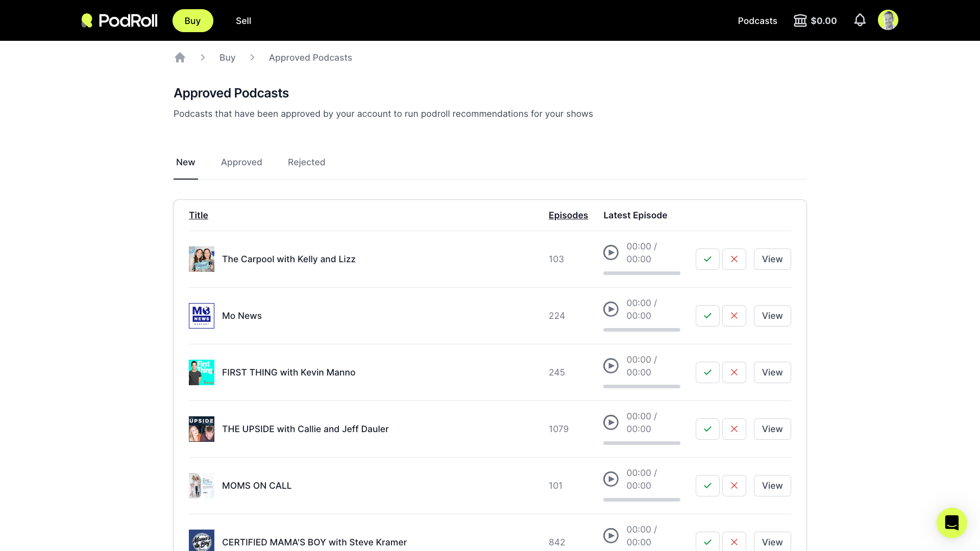
Task: Click $0.00 account balance
Action: [824, 21]
